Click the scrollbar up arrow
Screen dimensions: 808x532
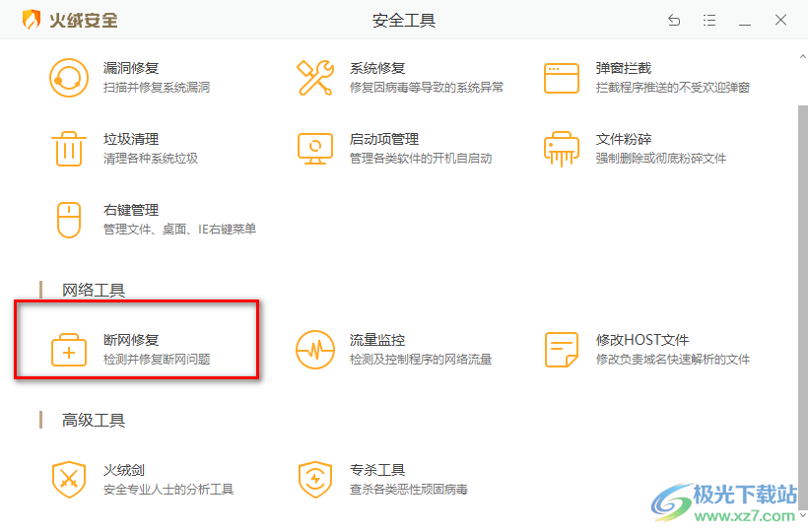802,56
